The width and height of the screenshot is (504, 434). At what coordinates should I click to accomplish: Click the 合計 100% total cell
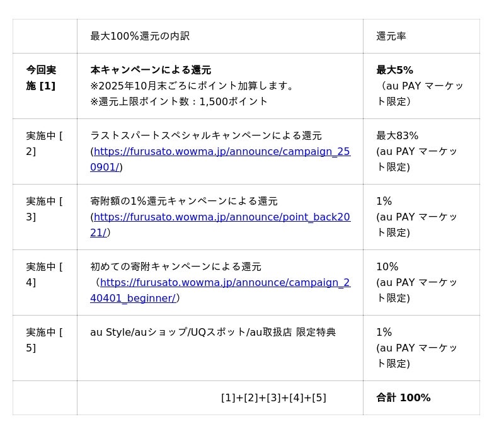[x=403, y=398]
